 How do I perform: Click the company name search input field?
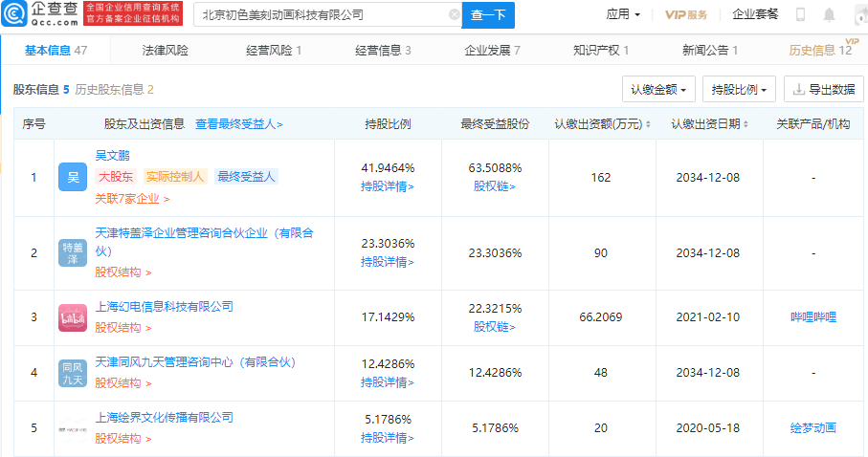click(x=321, y=15)
